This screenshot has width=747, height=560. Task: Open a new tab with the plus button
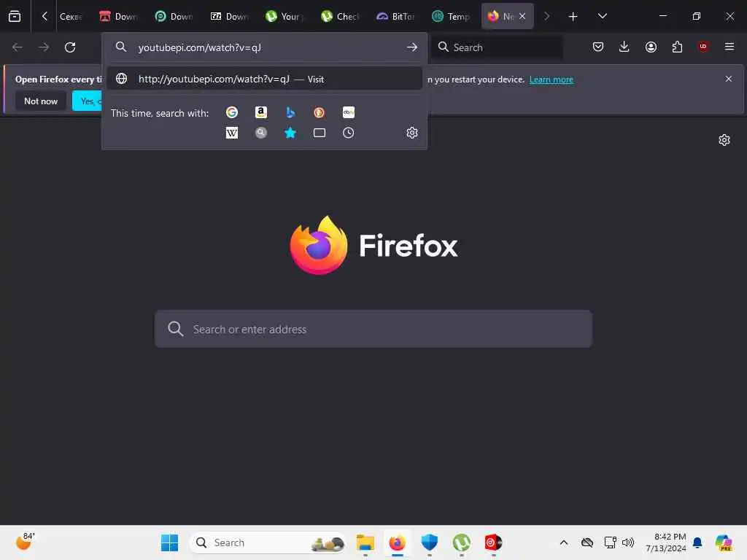tap(573, 16)
